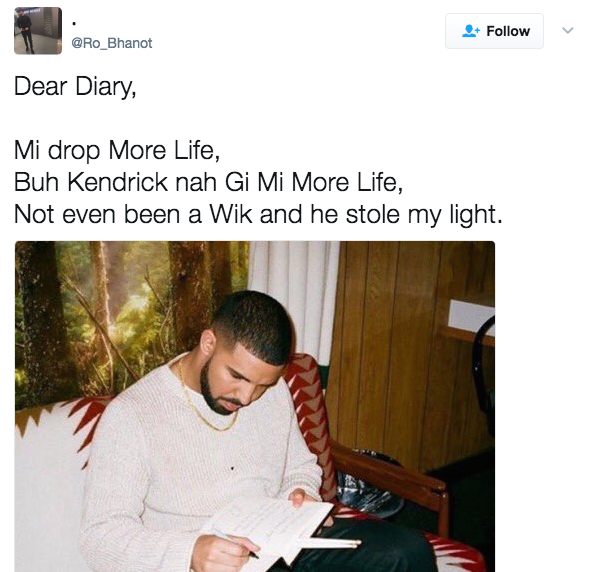
Task: Click the "Buh Kendrick nah Gi Mi" line
Action: click(208, 183)
